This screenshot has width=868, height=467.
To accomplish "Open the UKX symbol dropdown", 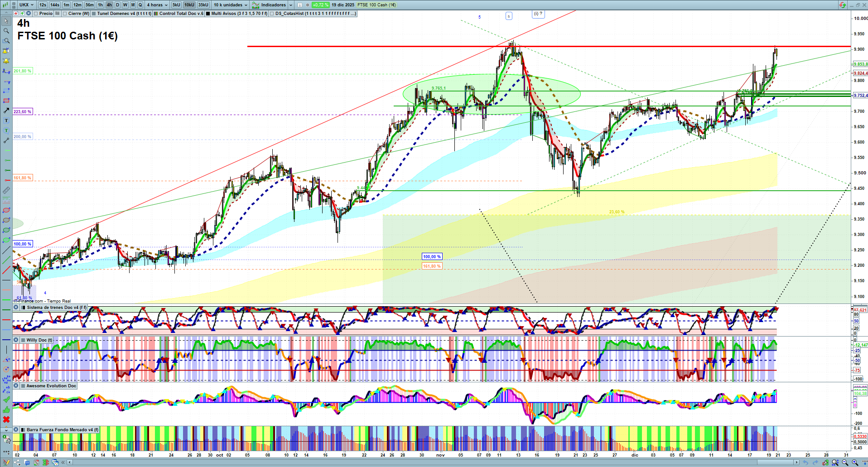I will (x=26, y=5).
